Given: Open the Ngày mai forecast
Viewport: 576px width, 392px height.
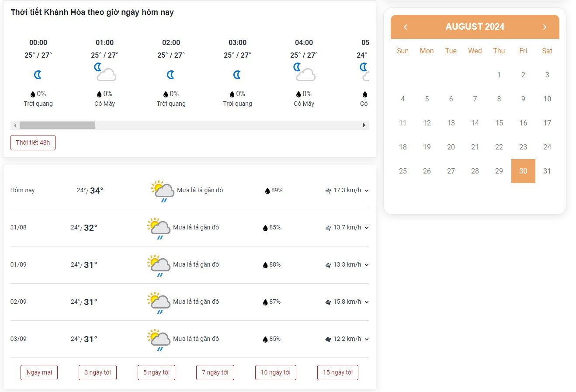Looking at the screenshot, I should point(39,372).
